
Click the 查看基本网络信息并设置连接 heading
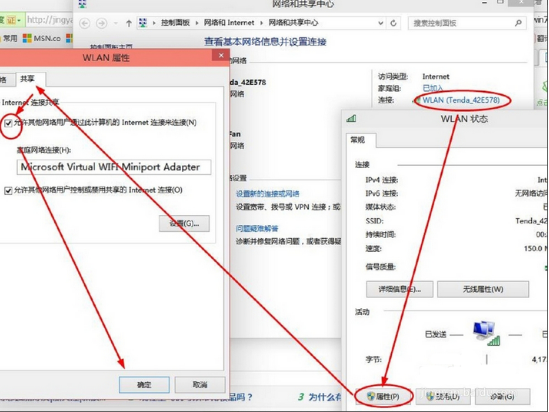tap(265, 42)
